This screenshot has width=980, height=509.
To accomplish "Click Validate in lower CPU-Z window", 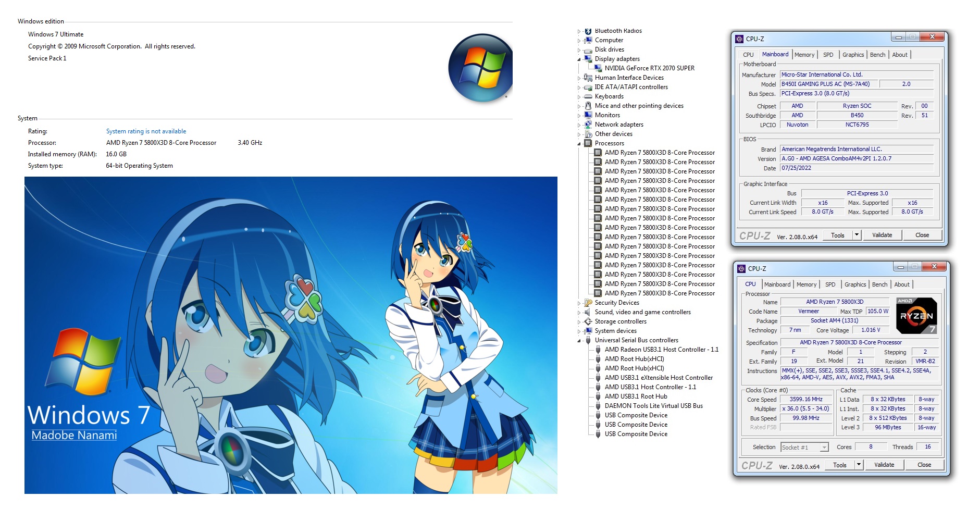I will tap(884, 465).
